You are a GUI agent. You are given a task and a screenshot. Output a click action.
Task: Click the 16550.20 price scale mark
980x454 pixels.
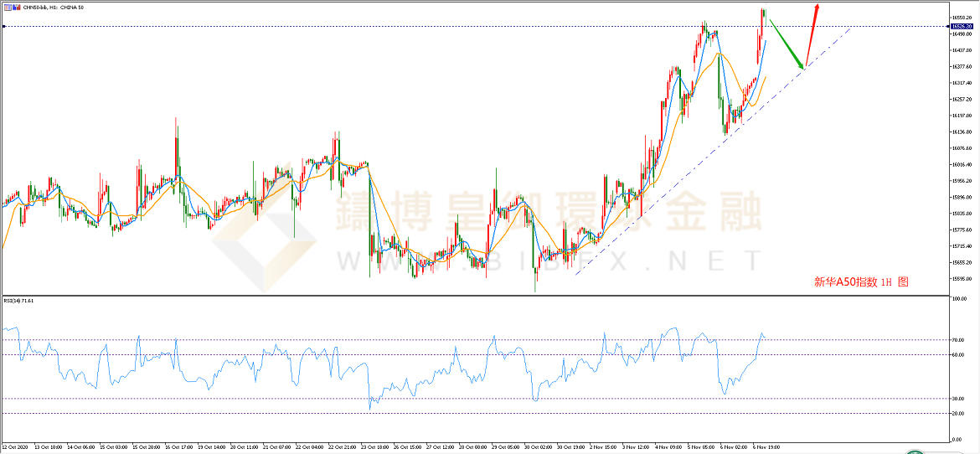(962, 18)
